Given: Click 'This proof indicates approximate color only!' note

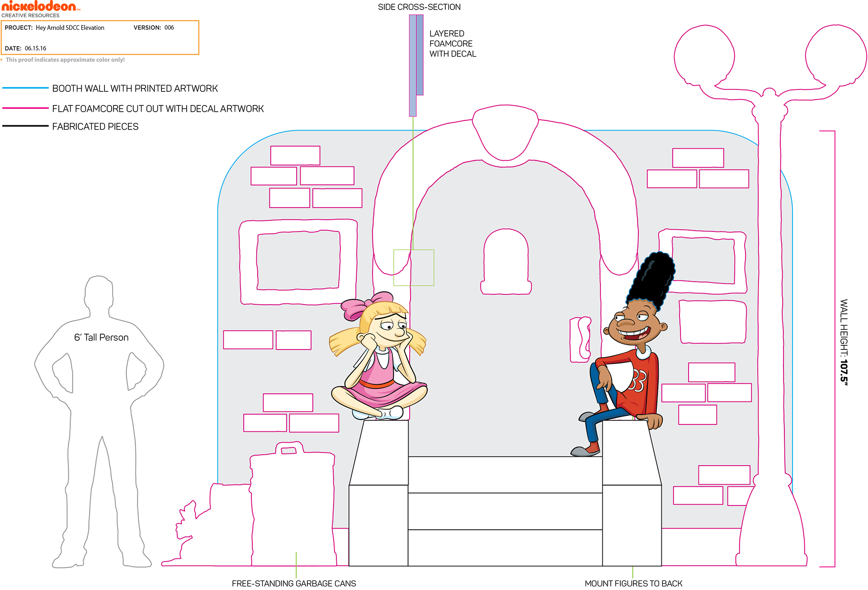Looking at the screenshot, I should click(x=65, y=60).
